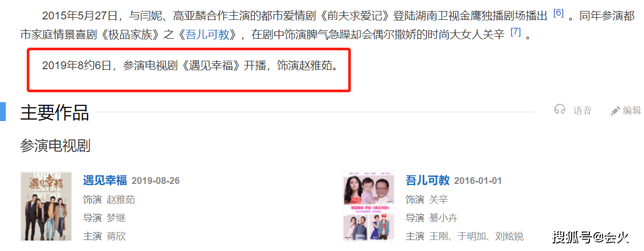The height and width of the screenshot is (251, 644).
Task: Open reference footnote [6]
Action: click(x=559, y=13)
